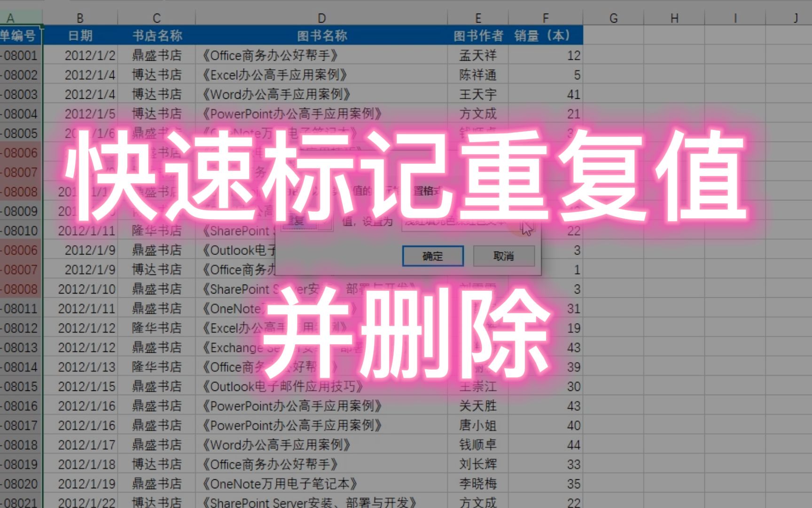
Task: Click the 销量（本） header cell
Action: tap(546, 35)
